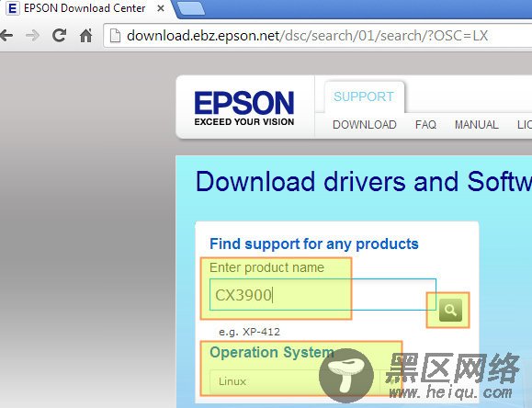Click the green search magnifier button
Viewport: 532px width, 408px height.
pyautogui.click(x=450, y=310)
